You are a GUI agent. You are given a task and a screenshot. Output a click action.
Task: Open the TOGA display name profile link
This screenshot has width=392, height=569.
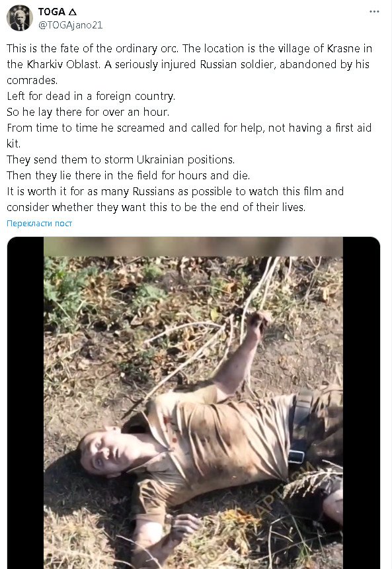[x=52, y=12]
